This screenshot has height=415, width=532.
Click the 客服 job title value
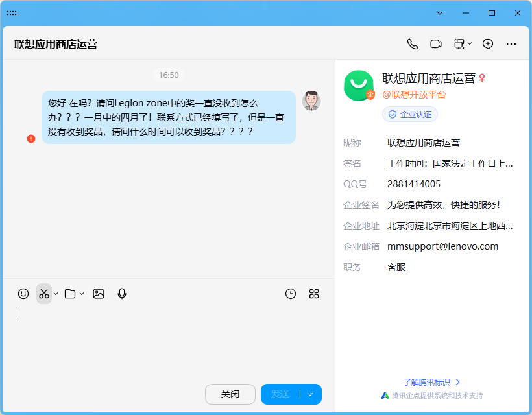396,267
